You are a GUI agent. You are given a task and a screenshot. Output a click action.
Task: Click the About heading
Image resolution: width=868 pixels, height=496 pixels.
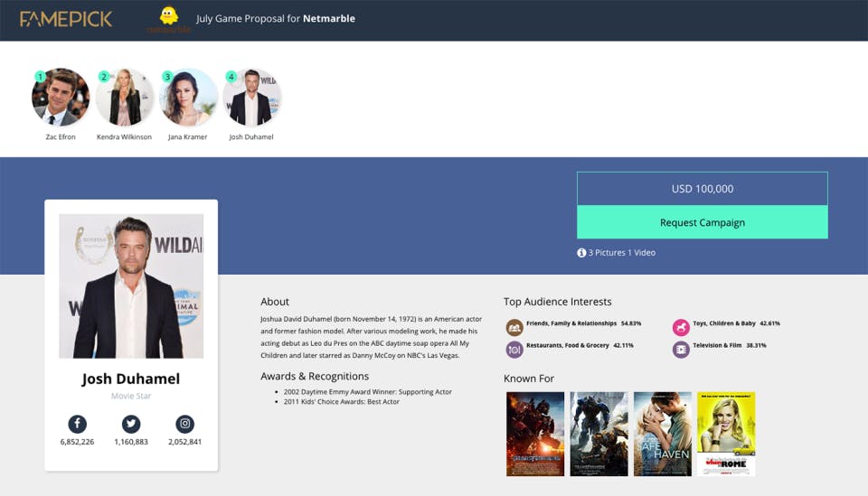275,302
